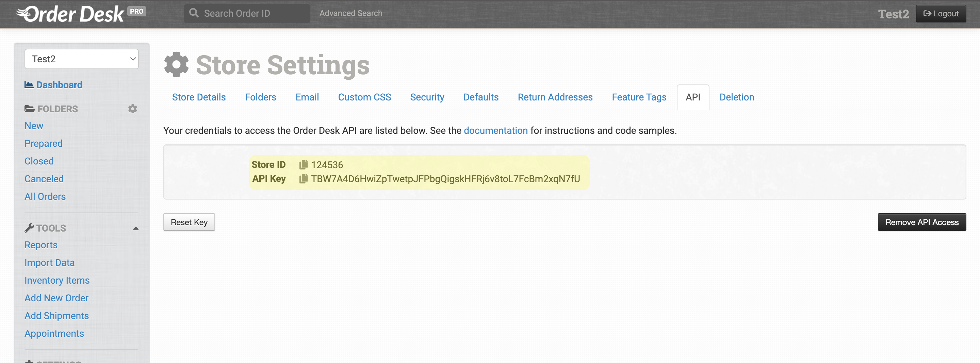This screenshot has height=363, width=980.
Task: Click the folders settings gear icon
Action: tap(132, 109)
